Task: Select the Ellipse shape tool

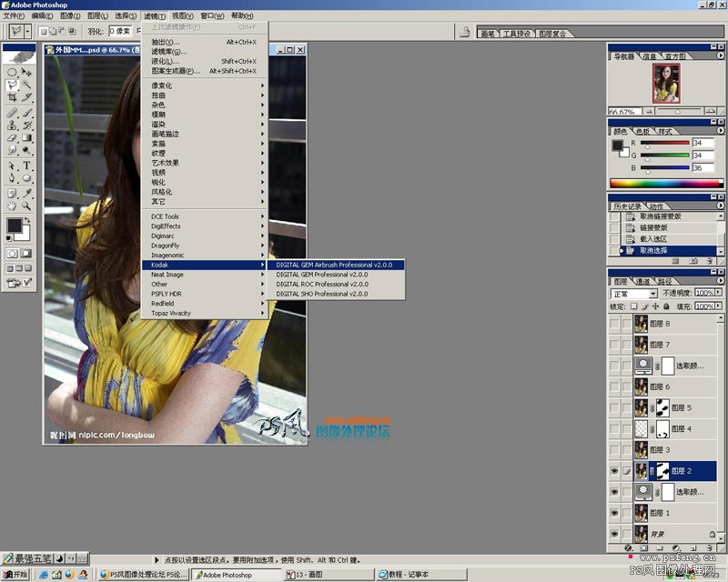Action: [x=26, y=178]
